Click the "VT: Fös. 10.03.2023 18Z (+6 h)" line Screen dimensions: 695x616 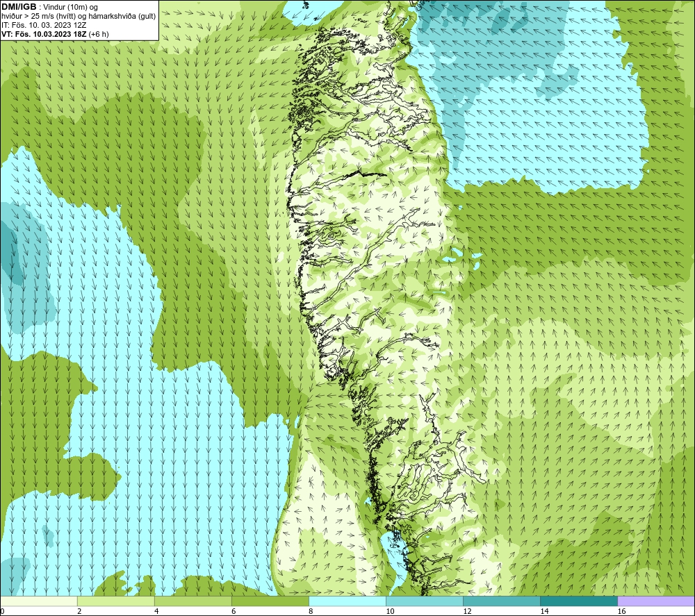55,33
